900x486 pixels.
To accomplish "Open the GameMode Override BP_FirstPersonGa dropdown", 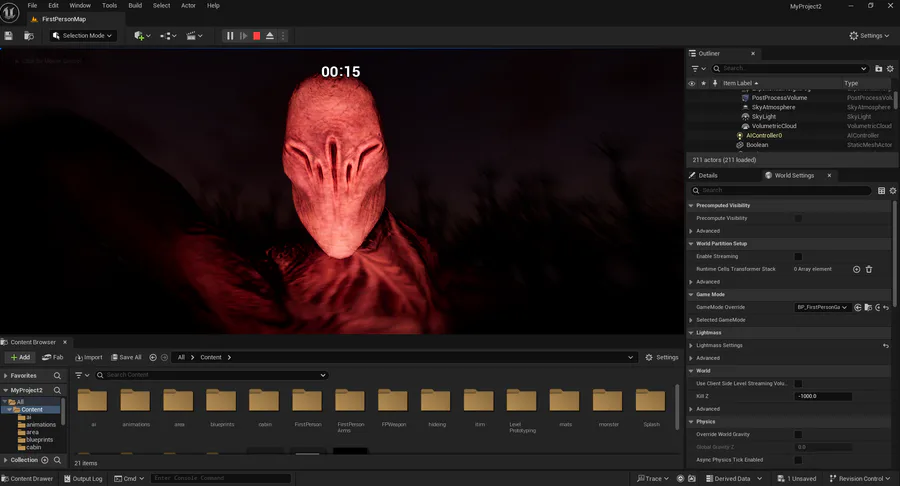I will (x=822, y=308).
